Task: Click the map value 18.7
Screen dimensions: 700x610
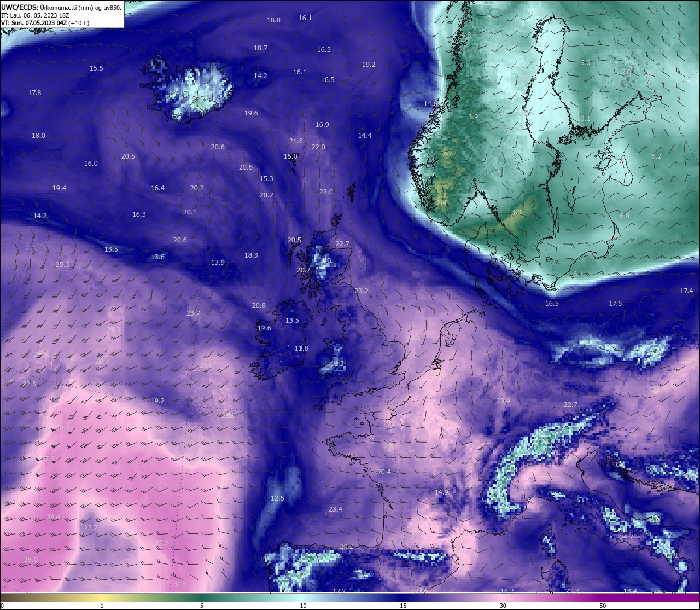Action: tap(260, 48)
